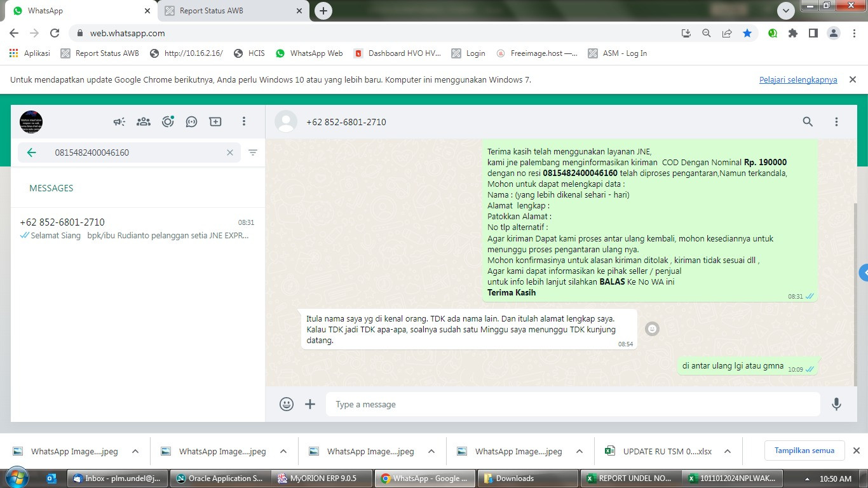Image resolution: width=868 pixels, height=488 pixels.
Task: Expand options for first WhatsApp Image download
Action: pyautogui.click(x=135, y=451)
